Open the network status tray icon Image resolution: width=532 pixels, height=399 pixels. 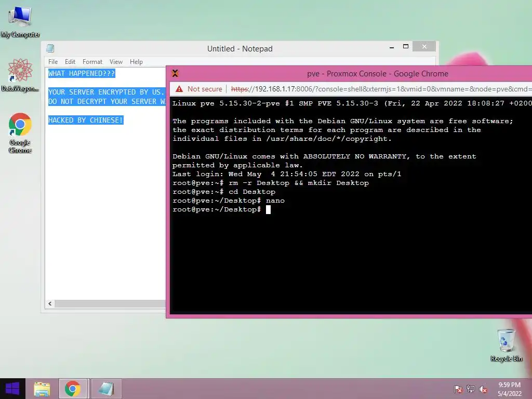pyautogui.click(x=471, y=389)
